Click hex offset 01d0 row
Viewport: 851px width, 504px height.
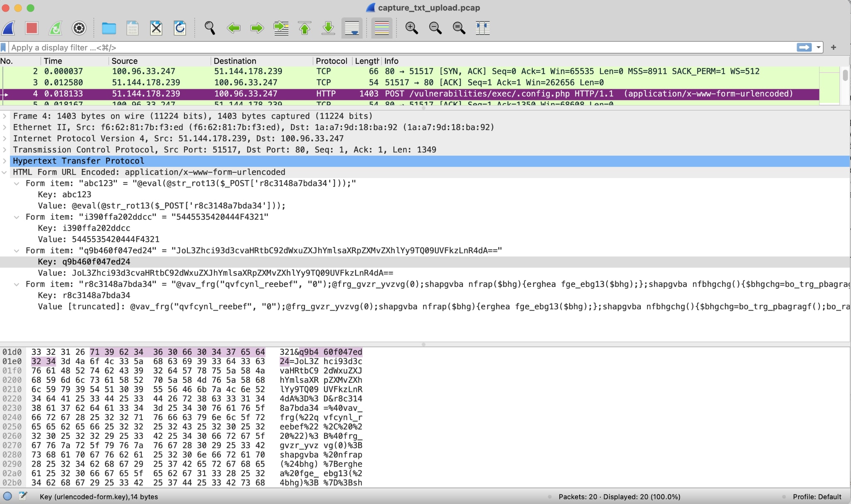point(12,352)
